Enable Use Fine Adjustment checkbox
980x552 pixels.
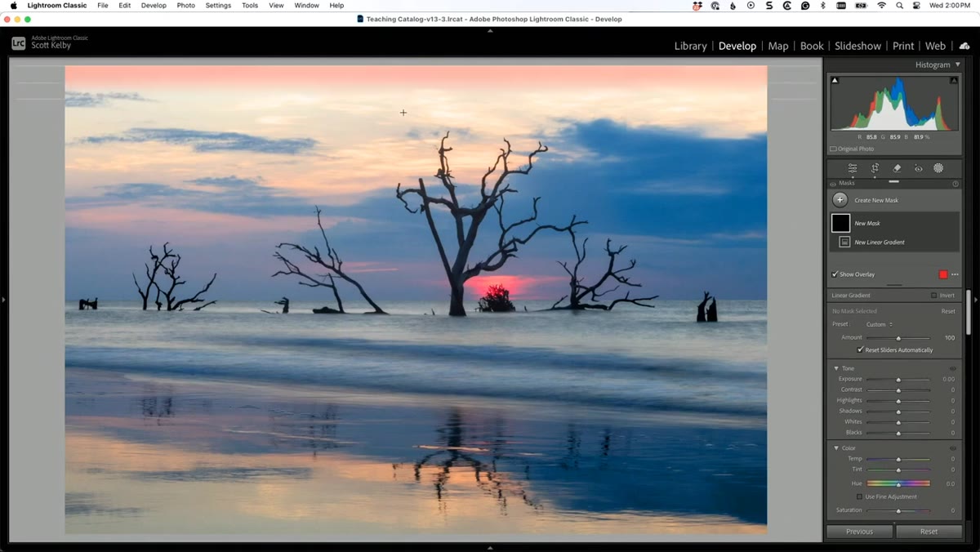859,496
